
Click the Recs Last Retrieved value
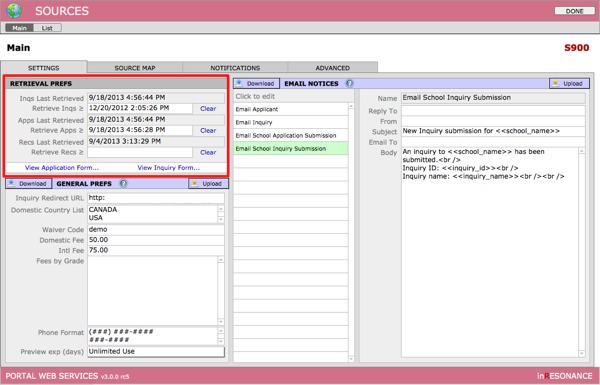(156, 141)
